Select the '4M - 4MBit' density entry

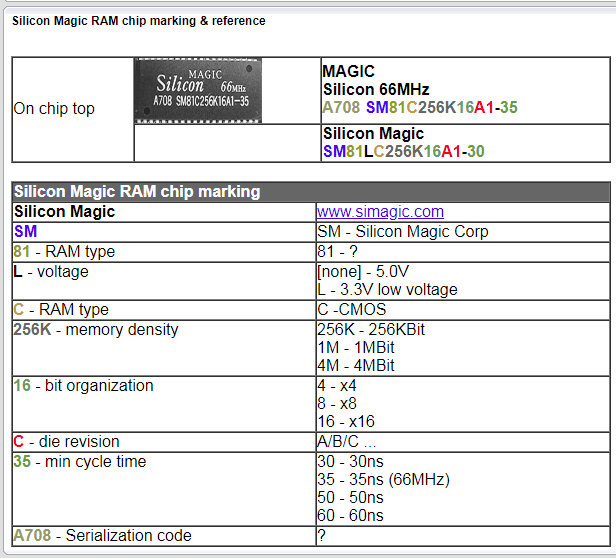tap(355, 366)
